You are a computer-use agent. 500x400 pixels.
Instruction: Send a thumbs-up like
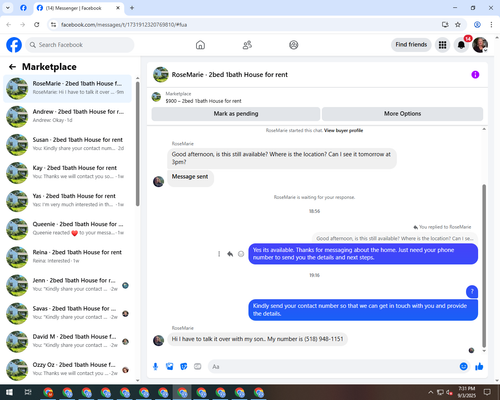479,367
